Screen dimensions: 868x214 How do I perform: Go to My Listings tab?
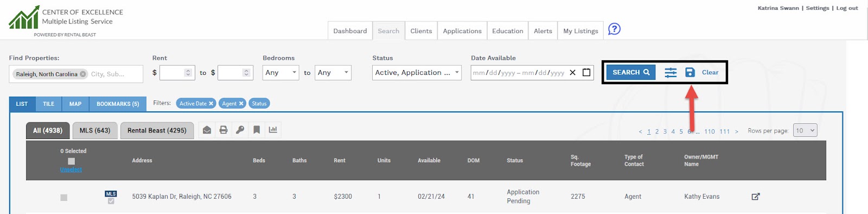click(x=580, y=31)
